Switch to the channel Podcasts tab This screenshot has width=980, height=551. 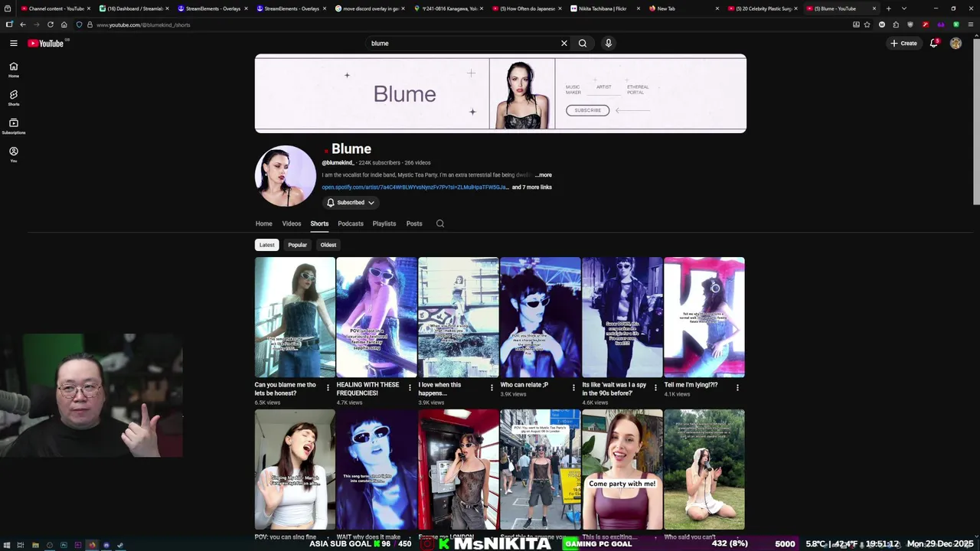click(351, 223)
